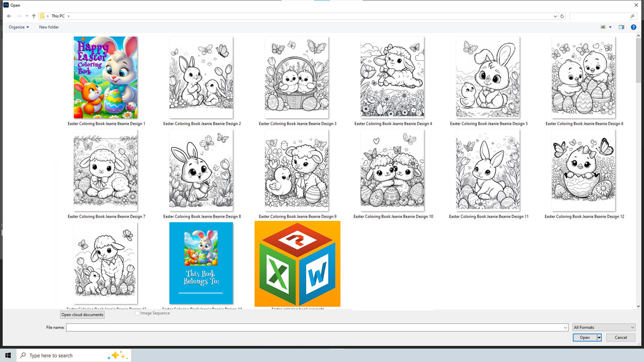Expand the chevron after This PC
The image size is (644, 362).
click(69, 16)
